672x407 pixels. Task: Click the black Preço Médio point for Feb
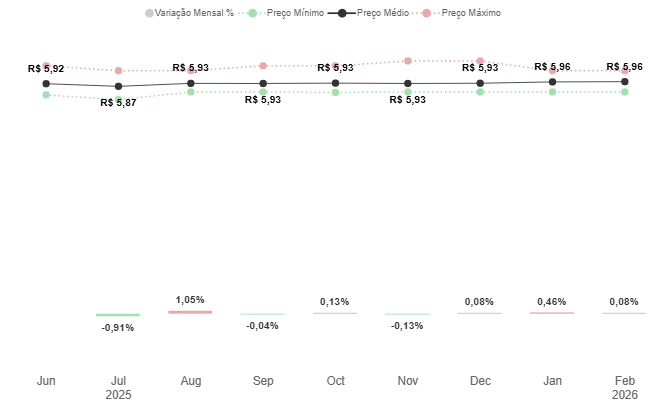pyautogui.click(x=625, y=82)
